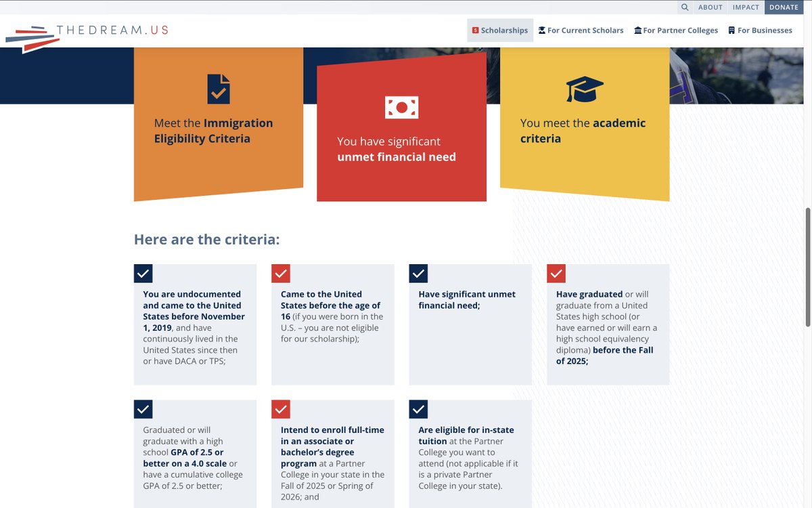Viewport: 812px width, 508px height.
Task: Click 'before the Fall of 2025;' text
Action: coord(605,356)
